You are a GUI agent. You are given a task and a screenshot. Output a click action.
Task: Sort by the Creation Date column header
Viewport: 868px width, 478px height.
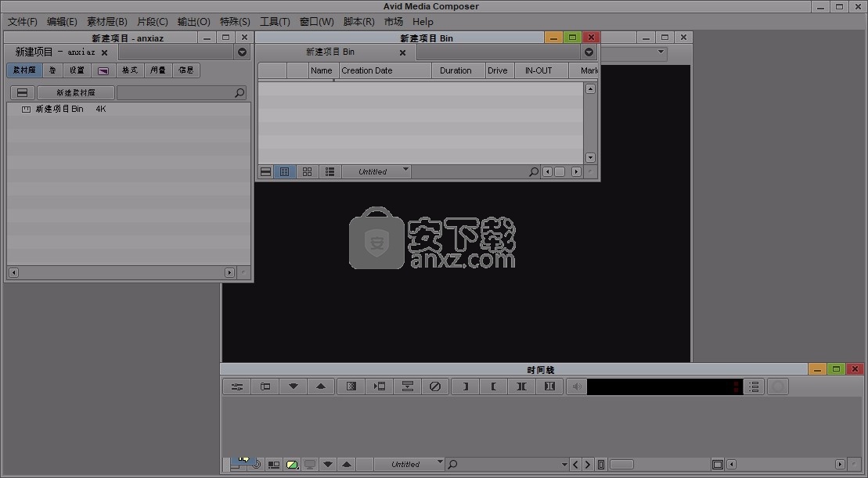coord(385,71)
